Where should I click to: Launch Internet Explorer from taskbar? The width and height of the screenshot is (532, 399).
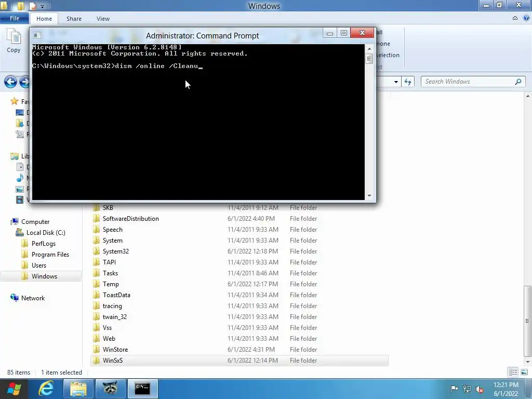coord(46,389)
